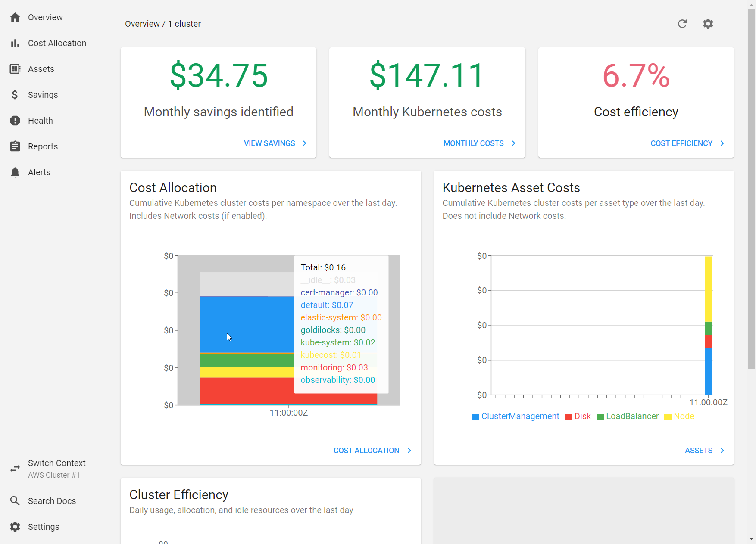Image resolution: width=756 pixels, height=544 pixels.
Task: Click the Cluster Efficiency heading
Action: pos(179,495)
